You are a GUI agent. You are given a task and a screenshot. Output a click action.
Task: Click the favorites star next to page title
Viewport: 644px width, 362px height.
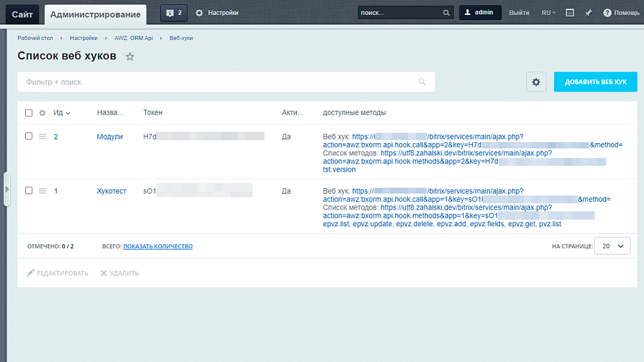click(130, 57)
